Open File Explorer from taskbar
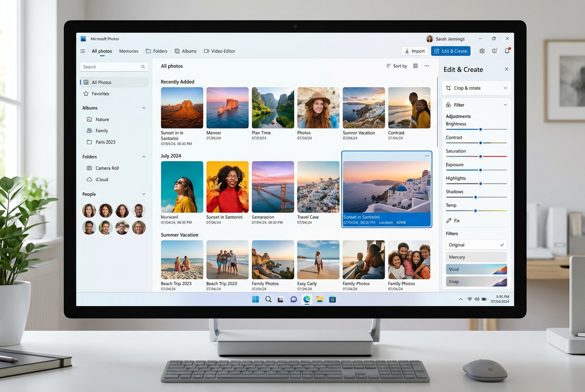The image size is (585, 392). pyautogui.click(x=319, y=300)
